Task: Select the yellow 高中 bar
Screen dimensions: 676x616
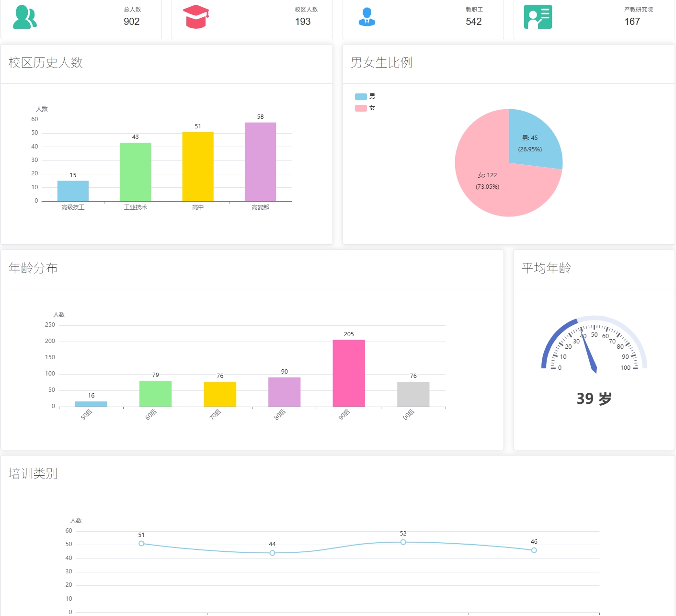Action: [x=198, y=167]
